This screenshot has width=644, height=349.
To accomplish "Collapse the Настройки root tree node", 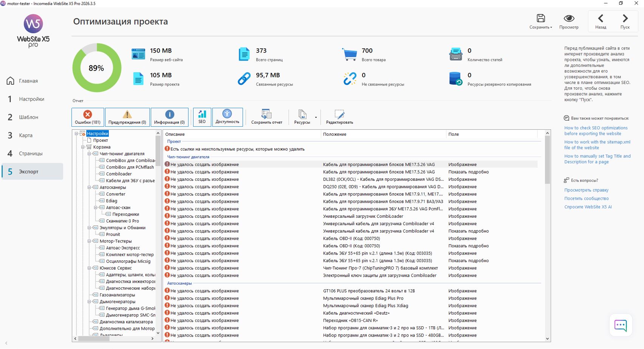I will tap(76, 133).
